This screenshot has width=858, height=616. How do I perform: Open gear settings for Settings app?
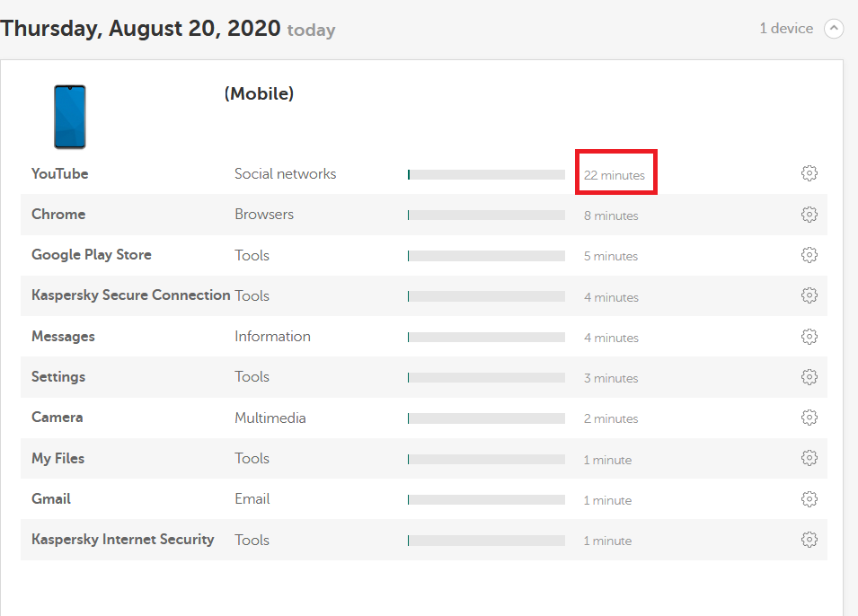[809, 377]
